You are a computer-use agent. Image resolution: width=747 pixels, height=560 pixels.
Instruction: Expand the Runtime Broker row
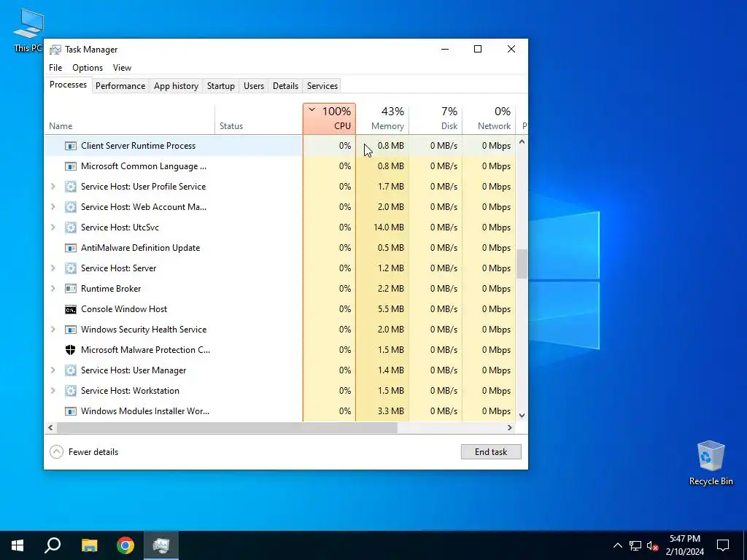click(53, 289)
